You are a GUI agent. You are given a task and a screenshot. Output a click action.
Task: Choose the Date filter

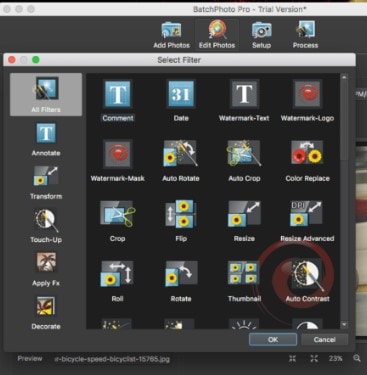[x=181, y=101]
